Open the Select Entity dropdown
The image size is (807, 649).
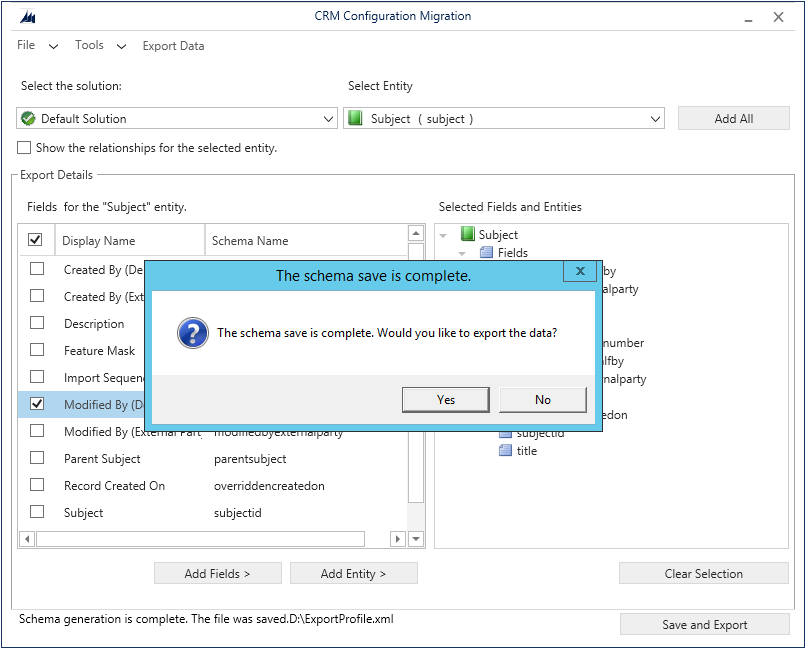click(x=655, y=119)
